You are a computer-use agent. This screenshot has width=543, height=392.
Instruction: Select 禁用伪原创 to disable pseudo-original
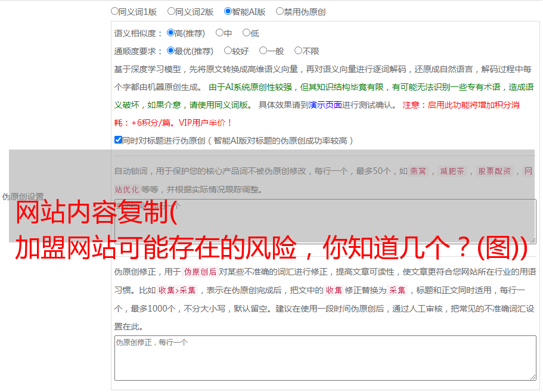click(x=280, y=11)
